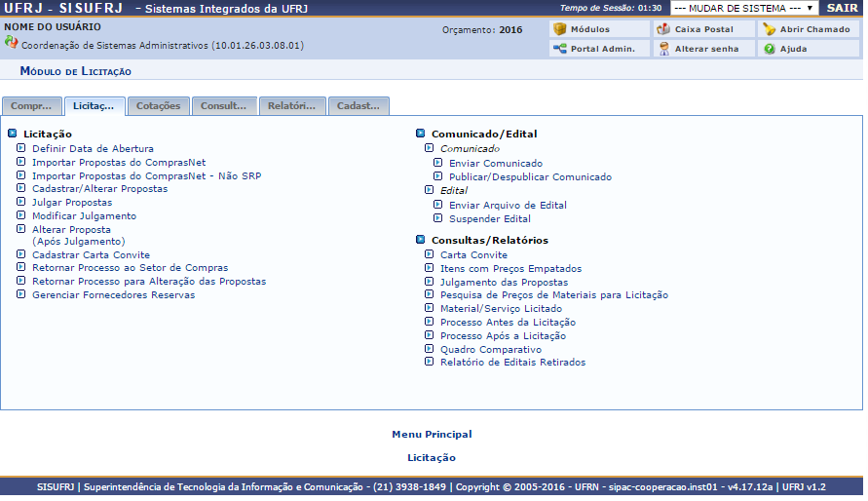This screenshot has height=501, width=868.
Task: Click arrow icon beside Relatório de Editais Retirados
Action: click(x=429, y=362)
